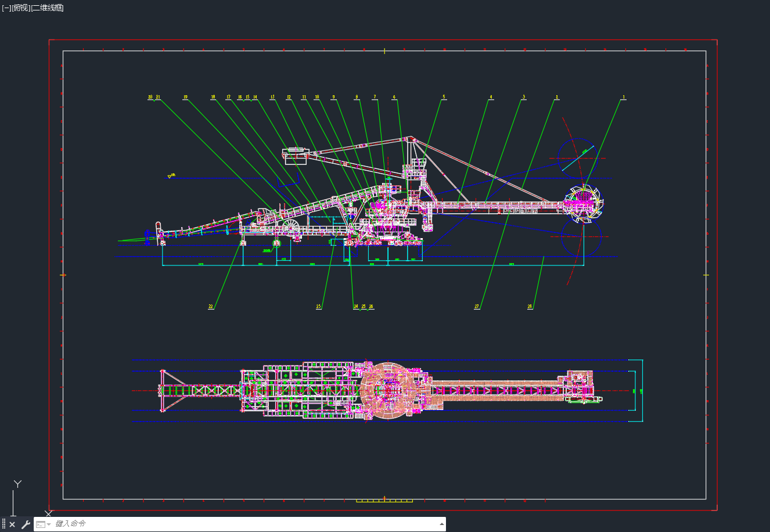The width and height of the screenshot is (770, 532).
Task: Select part balloon number 11
Action: [304, 98]
